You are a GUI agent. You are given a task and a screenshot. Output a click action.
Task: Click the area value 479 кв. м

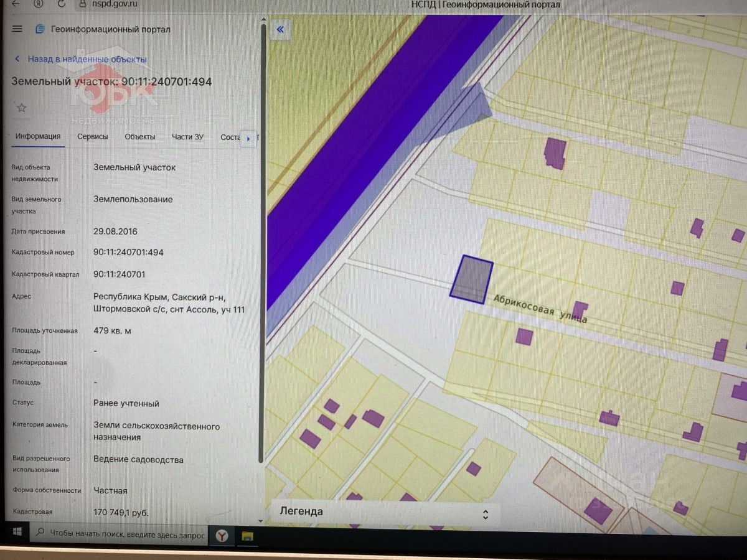(x=112, y=330)
